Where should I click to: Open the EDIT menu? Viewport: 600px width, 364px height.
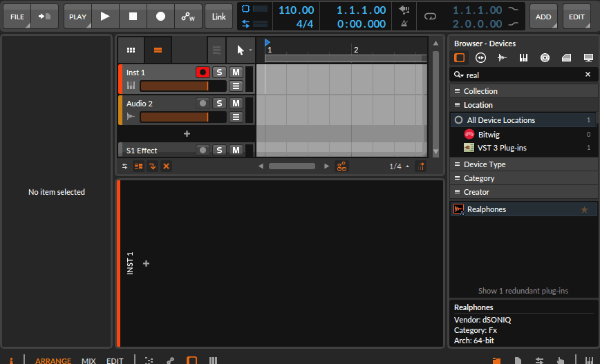pyautogui.click(x=576, y=17)
